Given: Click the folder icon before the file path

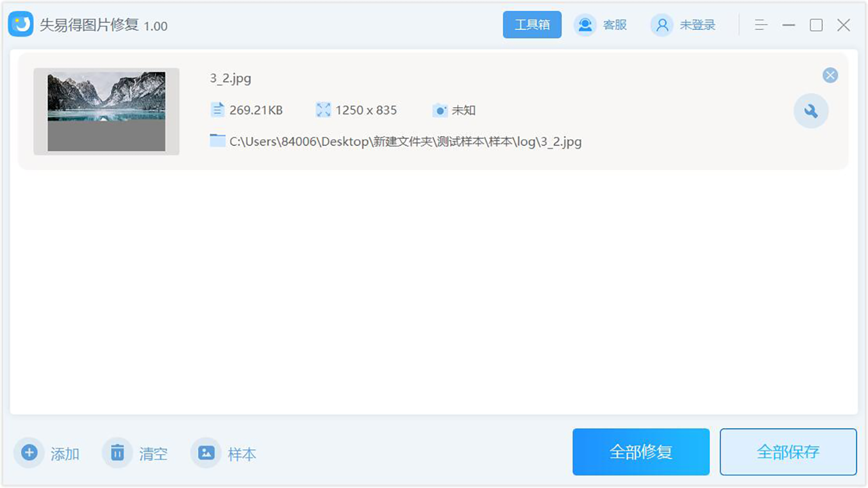Looking at the screenshot, I should 218,141.
